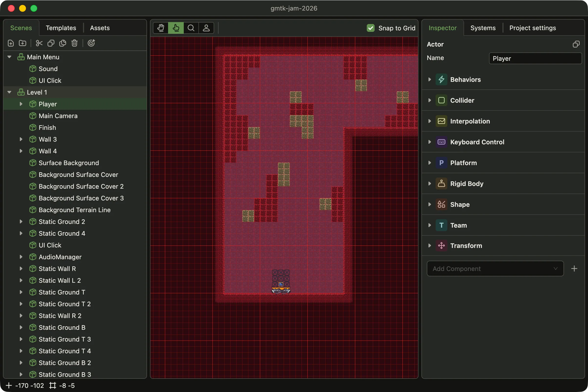Click the copy icon in scenes toolbar
This screenshot has height=392, width=588.
click(x=51, y=43)
